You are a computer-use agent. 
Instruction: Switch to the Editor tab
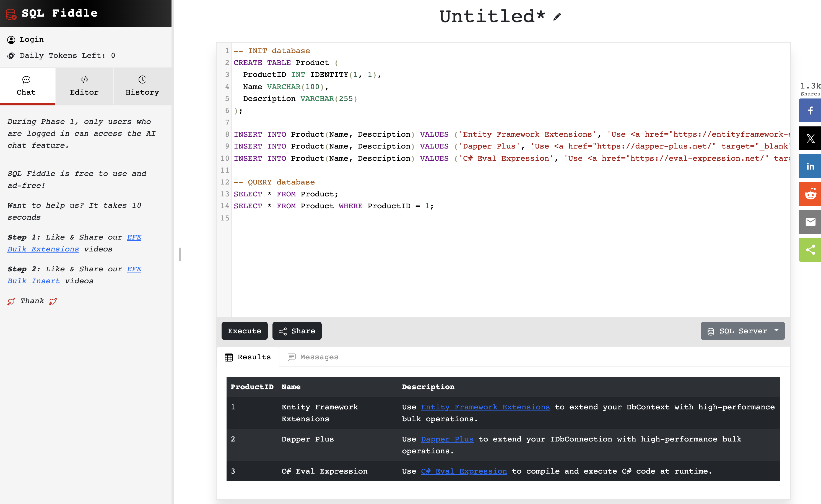point(84,86)
